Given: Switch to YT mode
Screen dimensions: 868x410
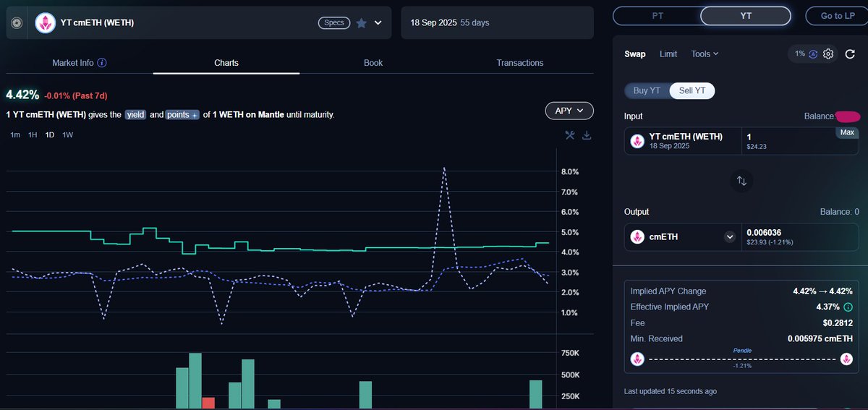Looking at the screenshot, I should tap(746, 16).
